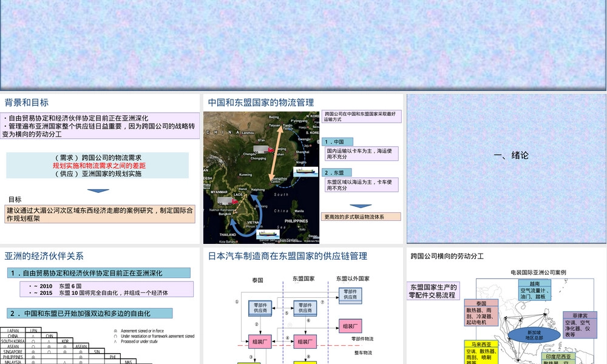The height and width of the screenshot is (364, 607).
Task: Click the line （需求）跨国公司的物流需求
Action: pos(98,158)
